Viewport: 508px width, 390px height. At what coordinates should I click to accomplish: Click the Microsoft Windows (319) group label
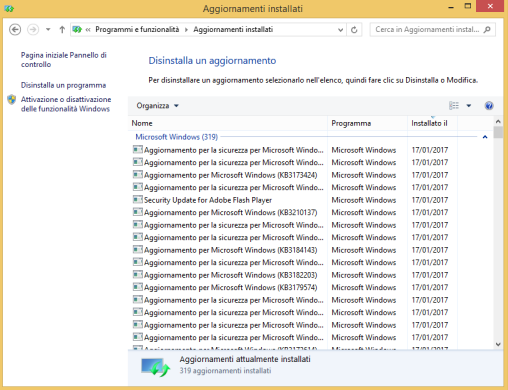pyautogui.click(x=176, y=137)
